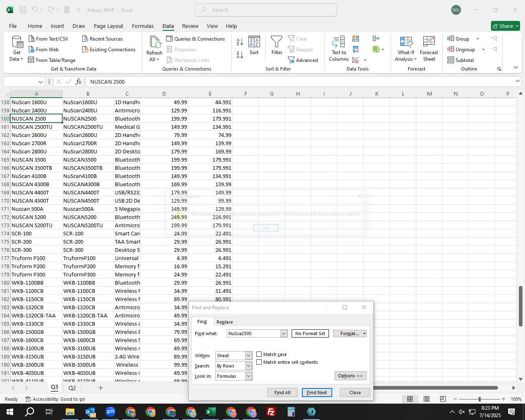Screen dimensions: 525x420
Task: Click the Options << button
Action: [x=350, y=376]
